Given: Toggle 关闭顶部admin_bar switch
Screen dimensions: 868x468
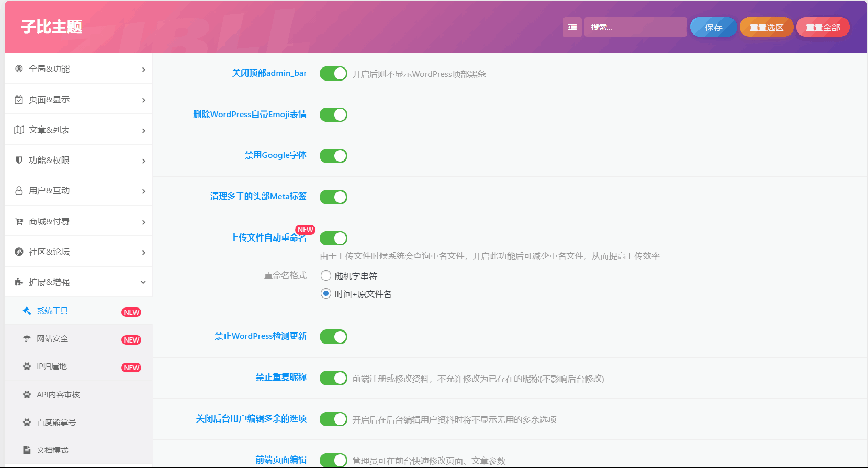Looking at the screenshot, I should click(x=333, y=73).
